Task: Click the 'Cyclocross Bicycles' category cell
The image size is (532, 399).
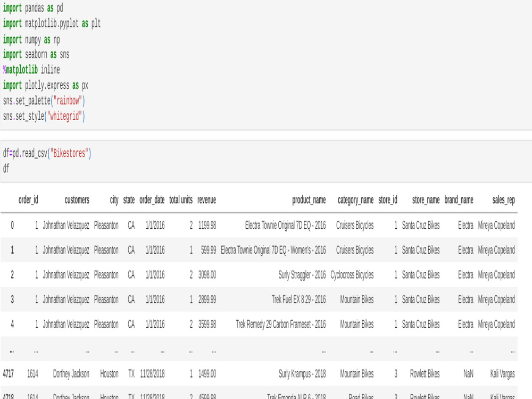Action: pos(352,275)
